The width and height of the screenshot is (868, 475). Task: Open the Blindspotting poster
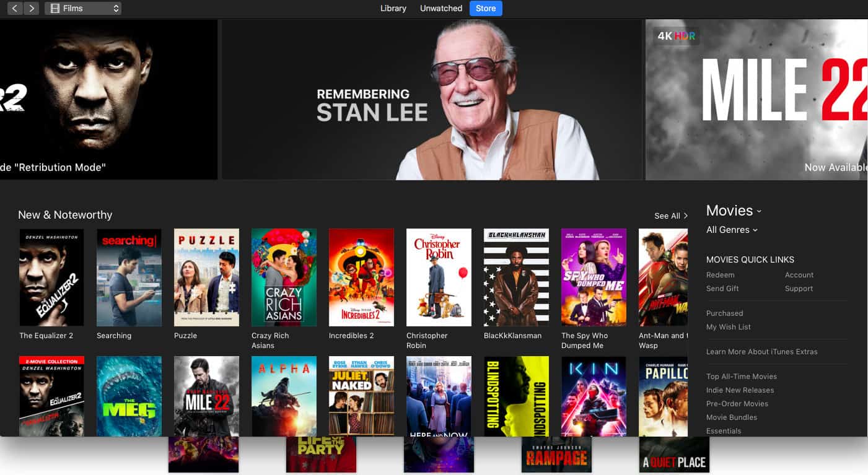(x=516, y=396)
